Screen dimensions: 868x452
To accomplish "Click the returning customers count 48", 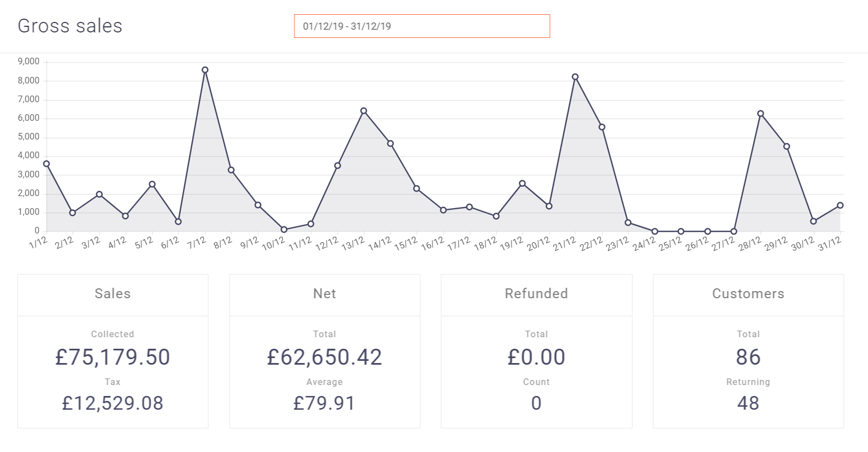I will click(x=748, y=403).
